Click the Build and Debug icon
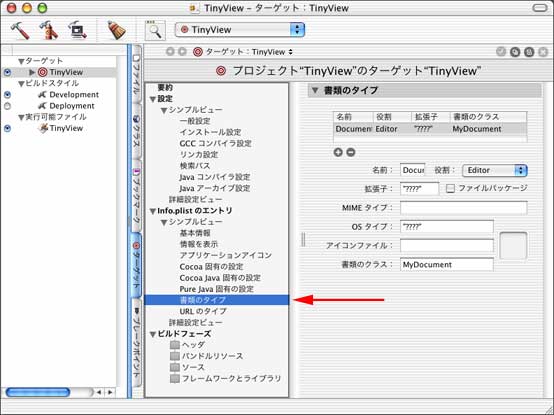This screenshot has width=554, height=415. [x=78, y=30]
